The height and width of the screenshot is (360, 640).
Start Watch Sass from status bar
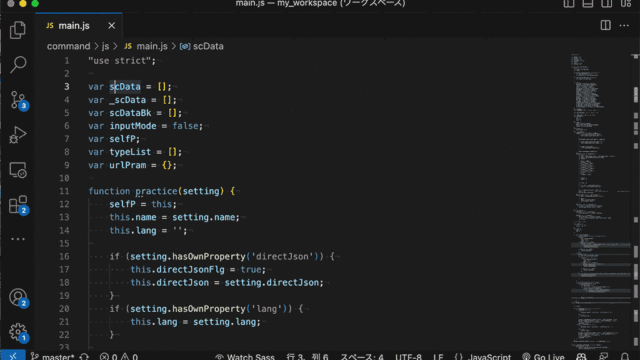[x=245, y=357]
